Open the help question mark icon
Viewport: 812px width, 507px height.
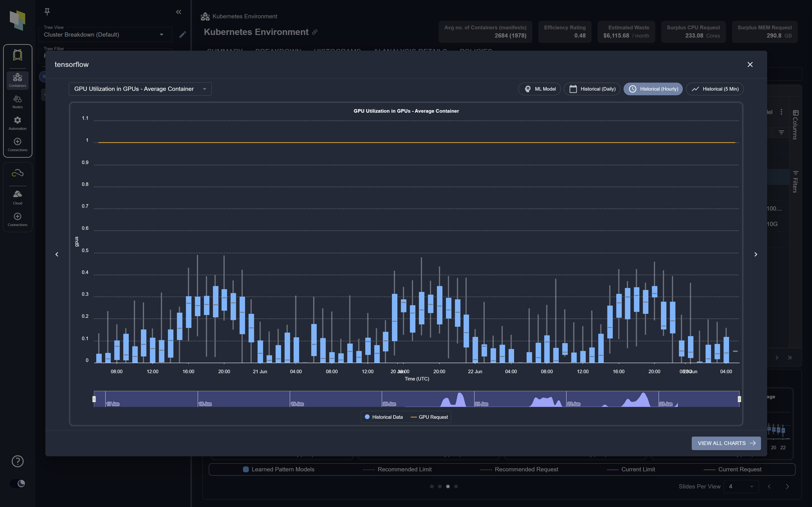coord(17,461)
